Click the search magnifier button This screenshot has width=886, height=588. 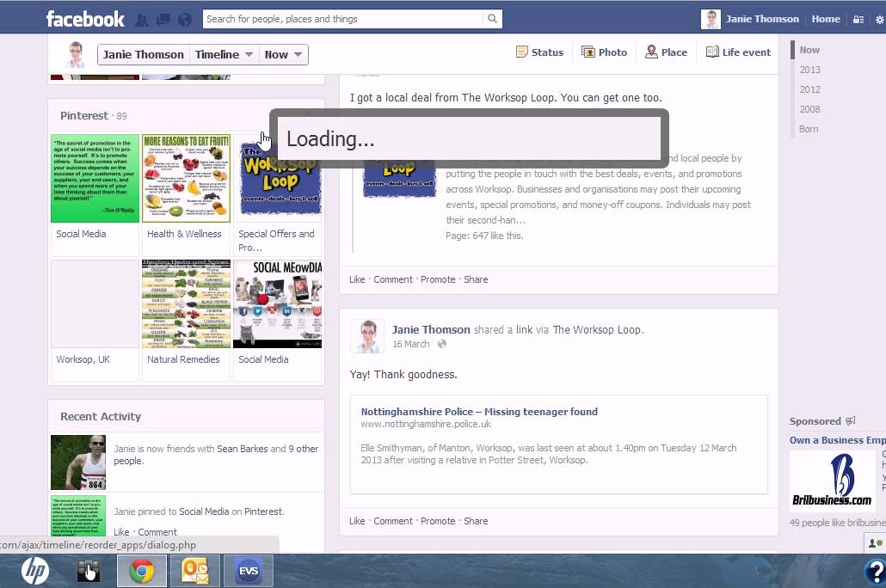click(x=492, y=19)
